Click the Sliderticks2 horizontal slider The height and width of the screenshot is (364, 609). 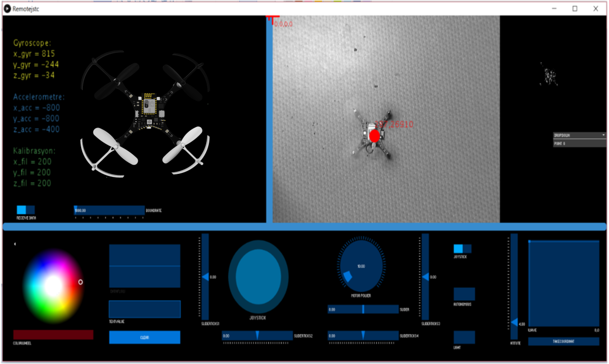(x=257, y=336)
